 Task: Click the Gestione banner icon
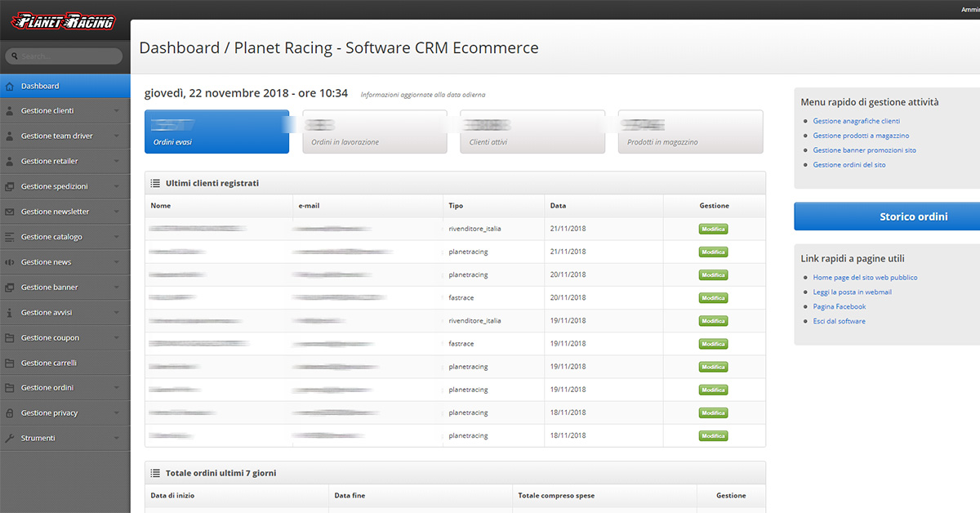tap(10, 288)
